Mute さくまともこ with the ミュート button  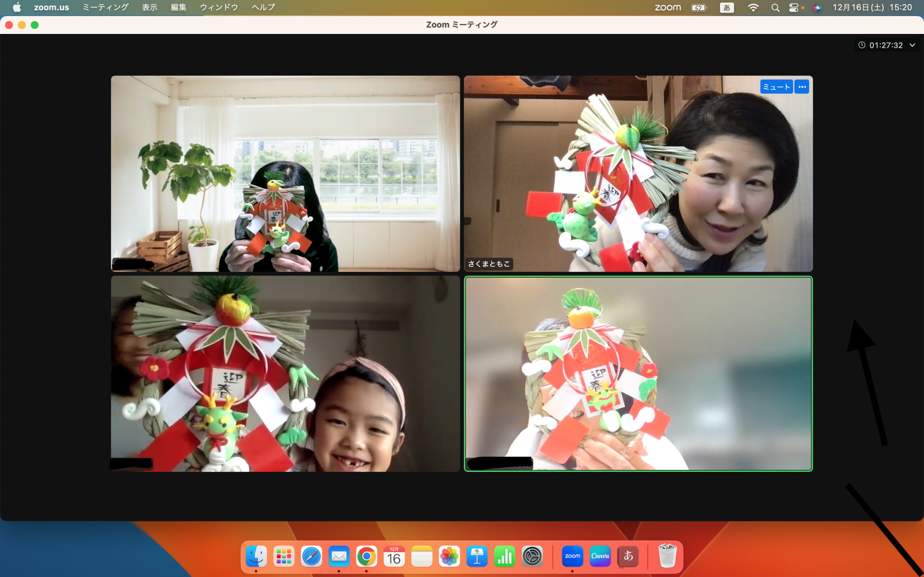[x=776, y=87]
